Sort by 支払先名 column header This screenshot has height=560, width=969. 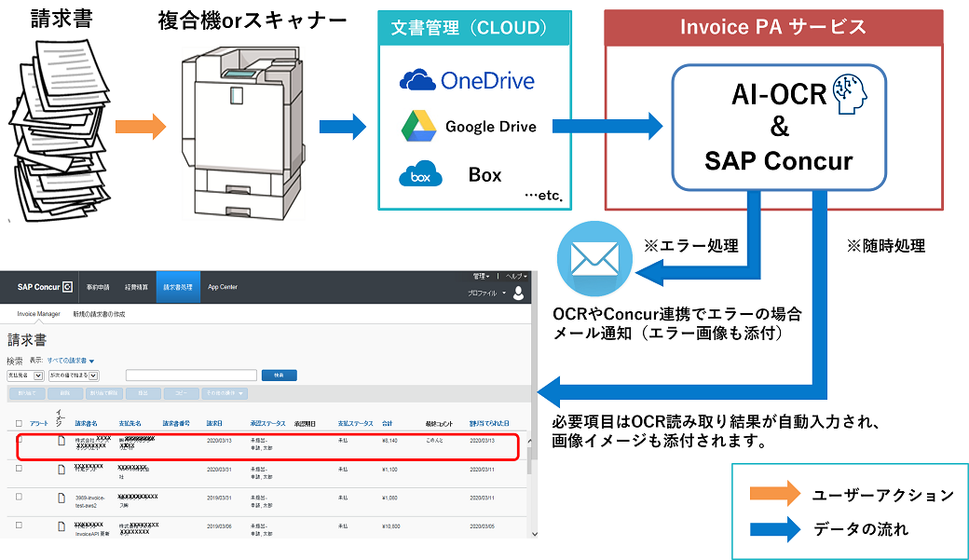pyautogui.click(x=130, y=423)
